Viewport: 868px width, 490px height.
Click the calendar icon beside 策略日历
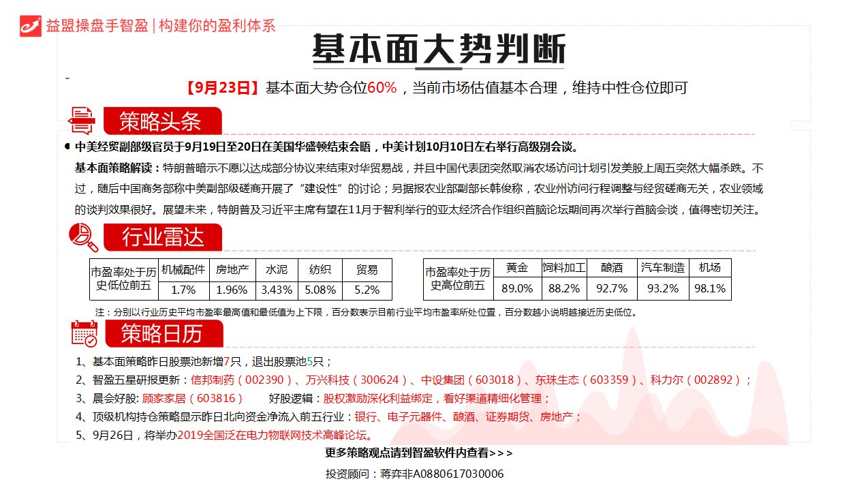pos(84,333)
